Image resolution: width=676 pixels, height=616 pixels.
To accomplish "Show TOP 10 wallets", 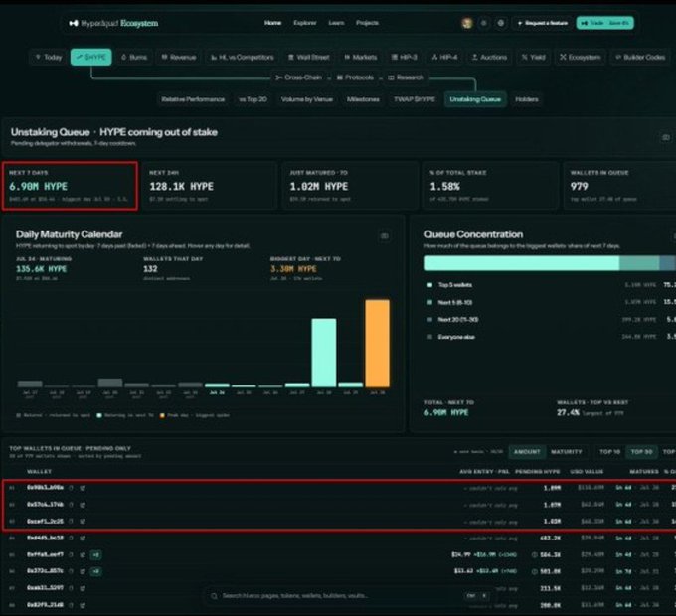I will pos(609,451).
